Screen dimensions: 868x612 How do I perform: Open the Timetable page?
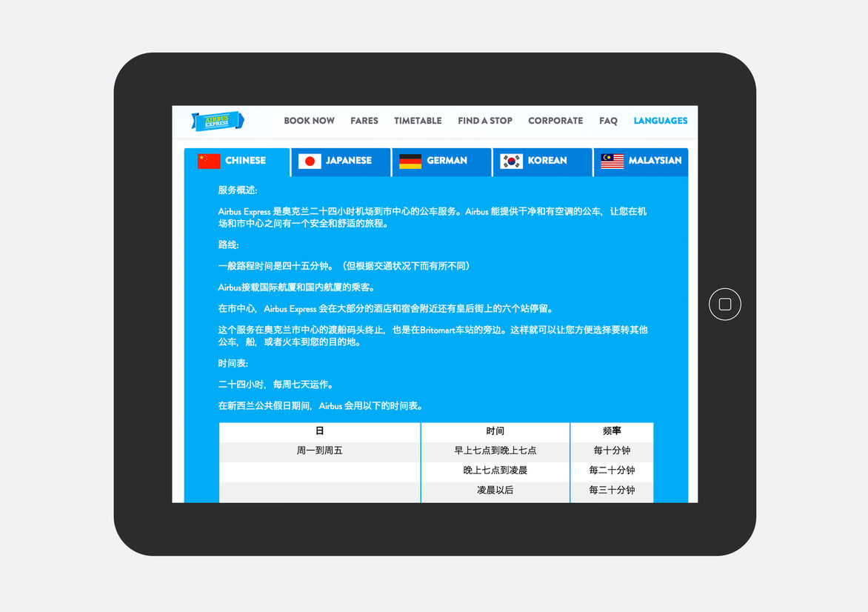click(x=418, y=121)
